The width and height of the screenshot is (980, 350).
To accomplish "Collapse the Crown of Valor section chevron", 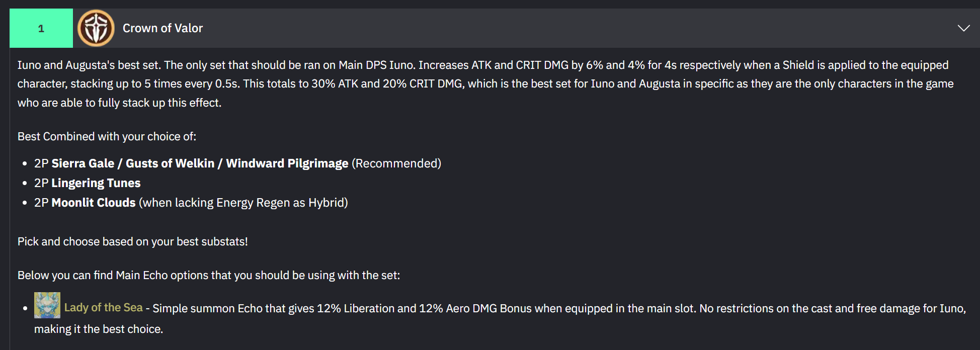I will coord(963,28).
